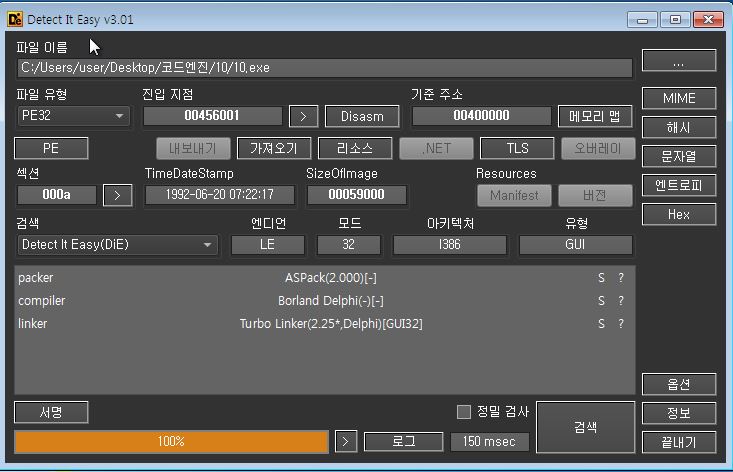Viewport: 733px width, 472px height.
Task: Click the packer label in results
Action: coord(36,278)
